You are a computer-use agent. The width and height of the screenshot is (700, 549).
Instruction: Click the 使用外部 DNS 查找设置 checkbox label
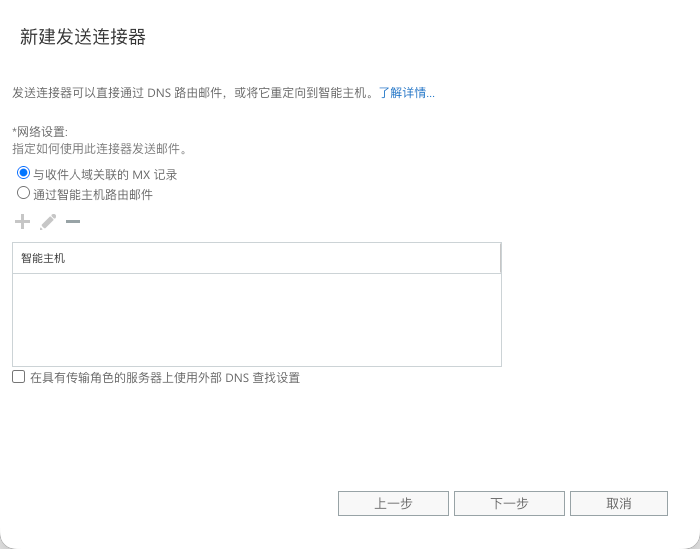click(x=165, y=378)
